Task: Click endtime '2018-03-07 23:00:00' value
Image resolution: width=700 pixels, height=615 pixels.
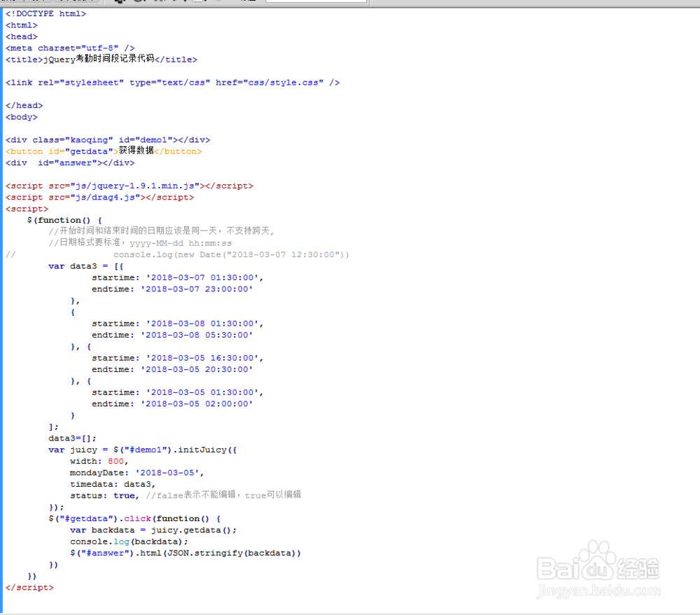Action: [197, 289]
